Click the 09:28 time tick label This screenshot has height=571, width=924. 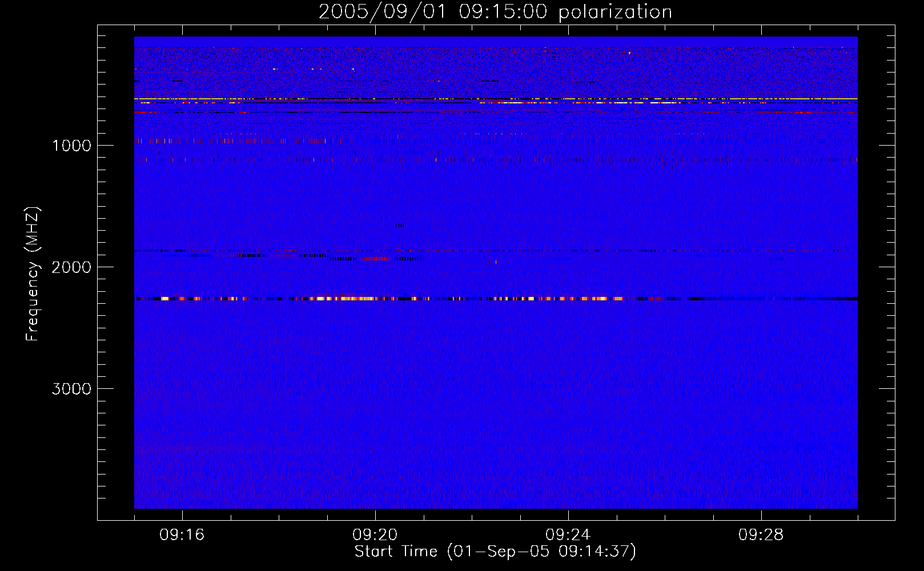[761, 535]
